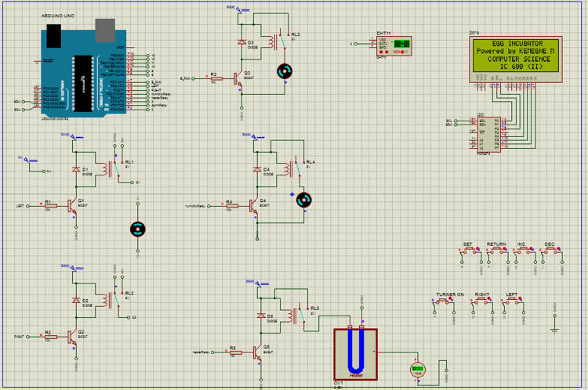Select transistor Q2
The width and height of the screenshot is (588, 390).
72,337
